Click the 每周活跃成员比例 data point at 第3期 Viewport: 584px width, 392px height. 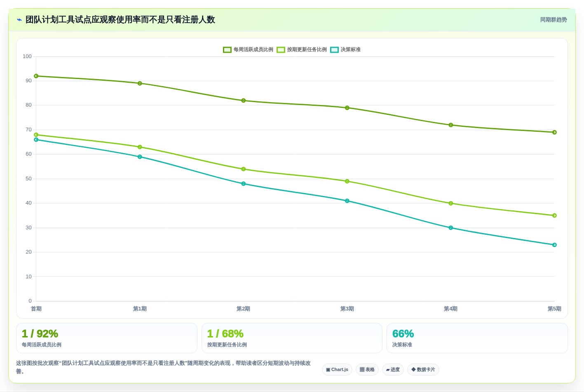tap(347, 108)
